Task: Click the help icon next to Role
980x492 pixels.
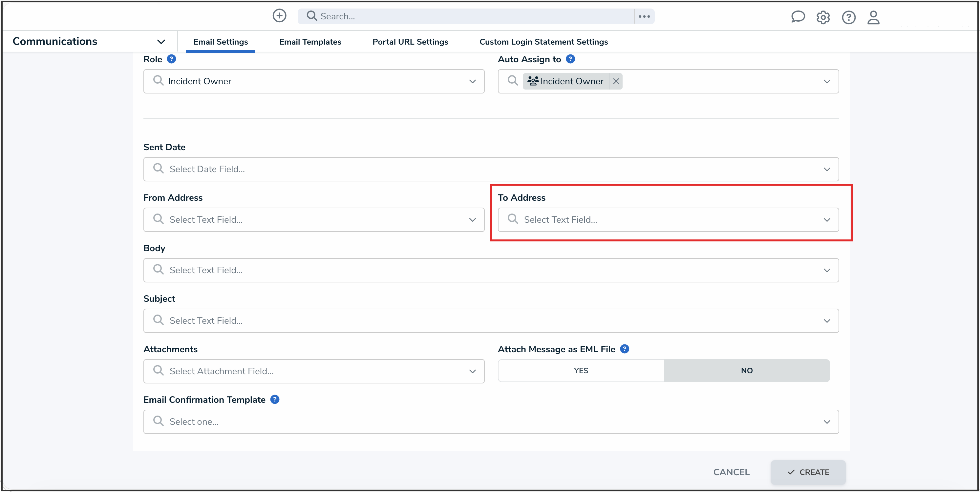Action: pos(172,59)
